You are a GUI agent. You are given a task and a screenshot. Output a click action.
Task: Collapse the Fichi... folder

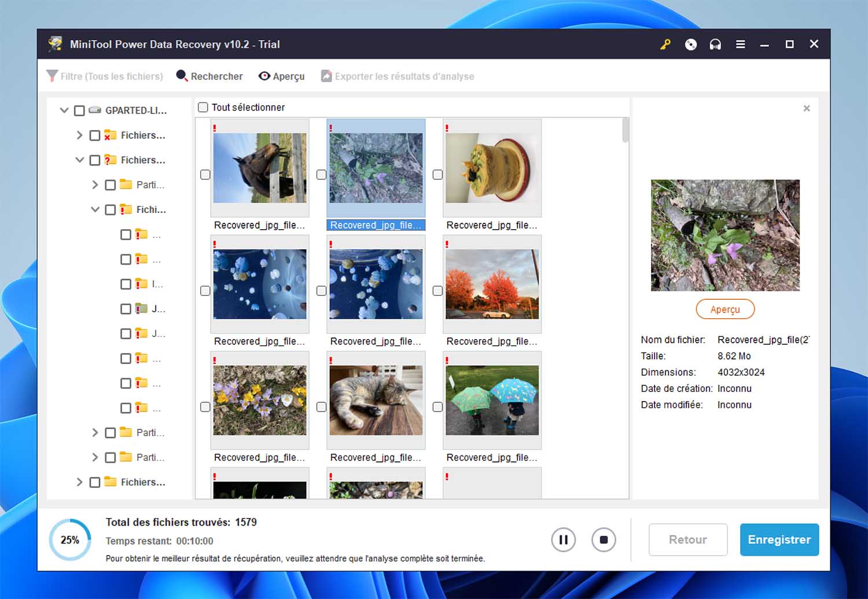(95, 210)
